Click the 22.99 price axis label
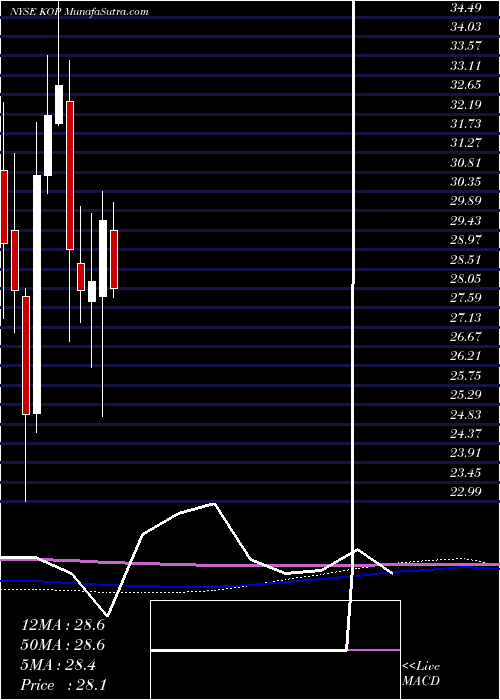The image size is (500, 700). point(466,492)
